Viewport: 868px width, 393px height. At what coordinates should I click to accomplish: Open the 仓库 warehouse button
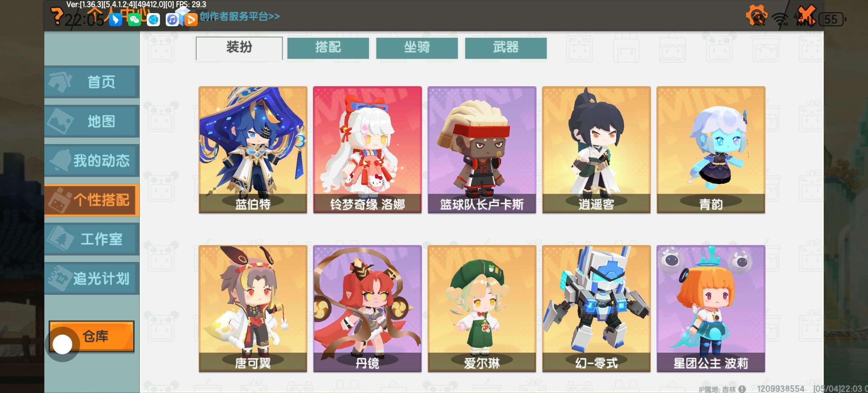(92, 336)
